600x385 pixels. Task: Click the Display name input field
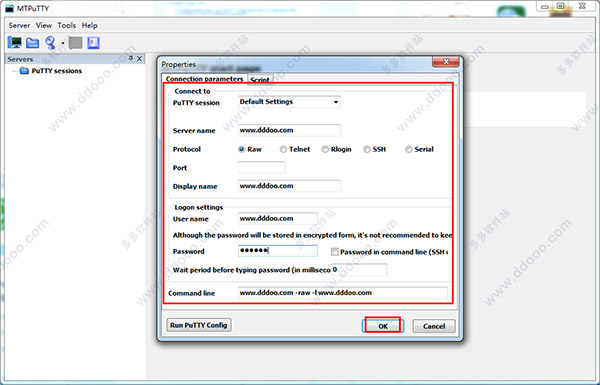coord(289,186)
